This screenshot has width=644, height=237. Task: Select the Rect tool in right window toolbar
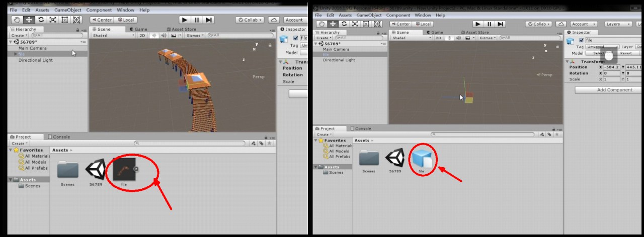pos(366,24)
